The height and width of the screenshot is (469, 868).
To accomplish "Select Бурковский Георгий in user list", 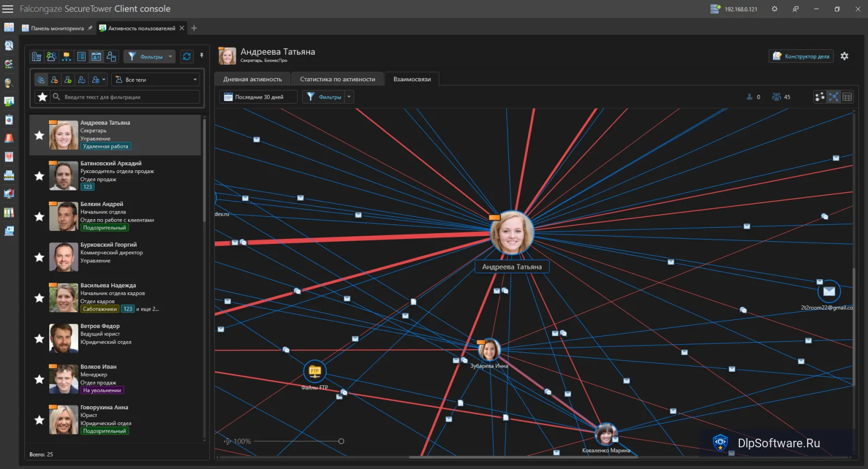I will click(x=115, y=257).
